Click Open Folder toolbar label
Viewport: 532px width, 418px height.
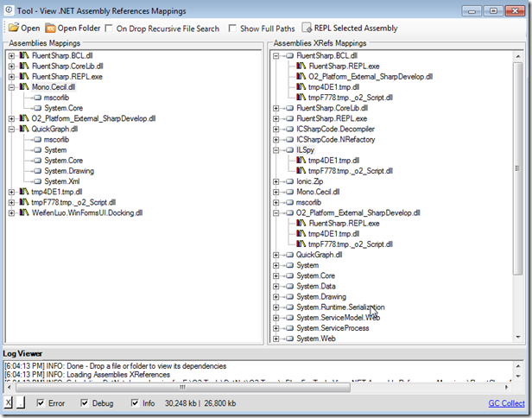79,28
